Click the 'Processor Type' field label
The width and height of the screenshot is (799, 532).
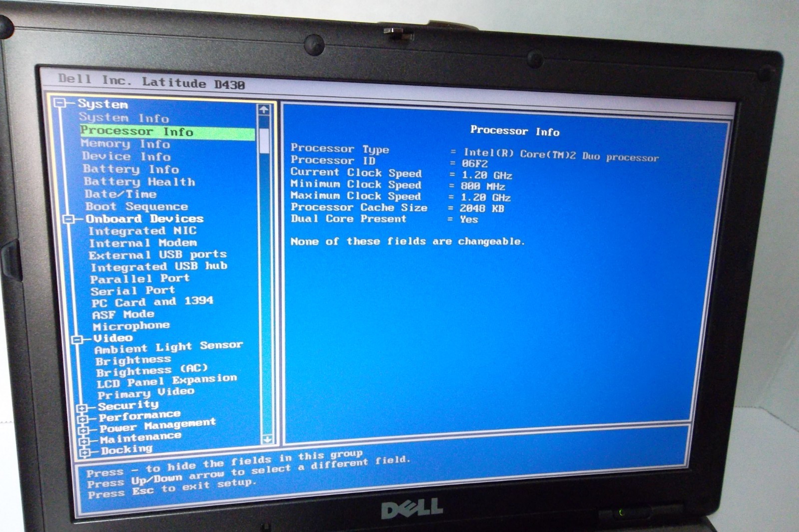tap(340, 148)
